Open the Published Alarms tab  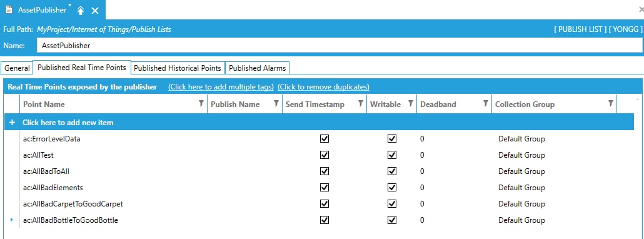257,68
